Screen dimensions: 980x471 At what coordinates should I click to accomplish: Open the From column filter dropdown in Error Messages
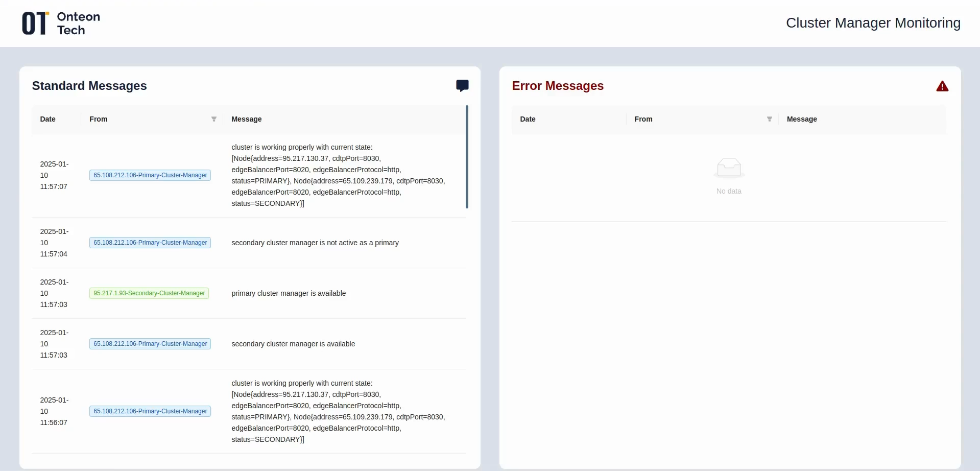click(769, 119)
